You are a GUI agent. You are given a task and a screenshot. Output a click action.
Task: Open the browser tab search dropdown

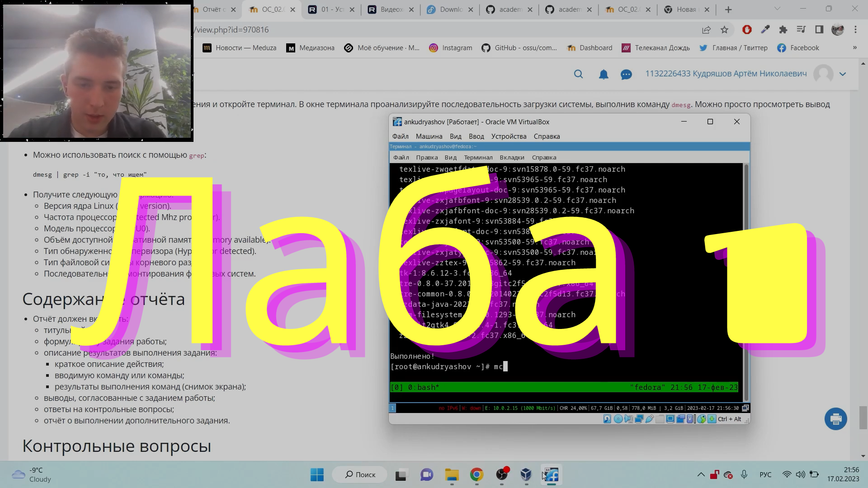pos(777,9)
